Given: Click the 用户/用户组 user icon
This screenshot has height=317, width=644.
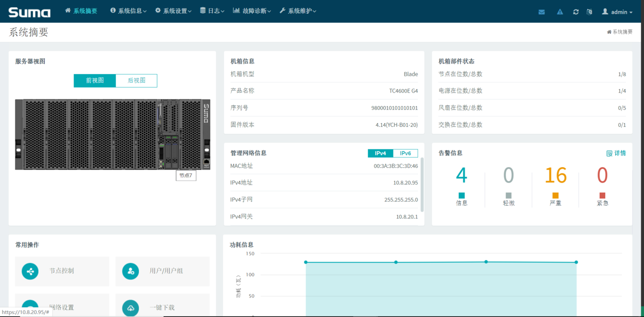Looking at the screenshot, I should click(x=131, y=271).
